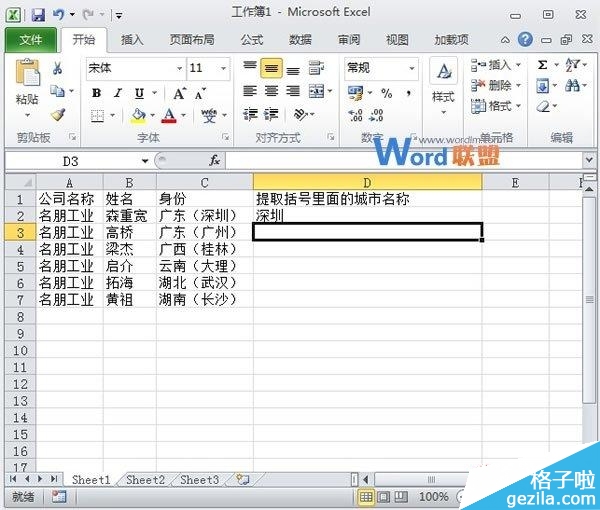Select the Format Painter brush icon
This screenshot has width=600, height=510.
click(58, 115)
